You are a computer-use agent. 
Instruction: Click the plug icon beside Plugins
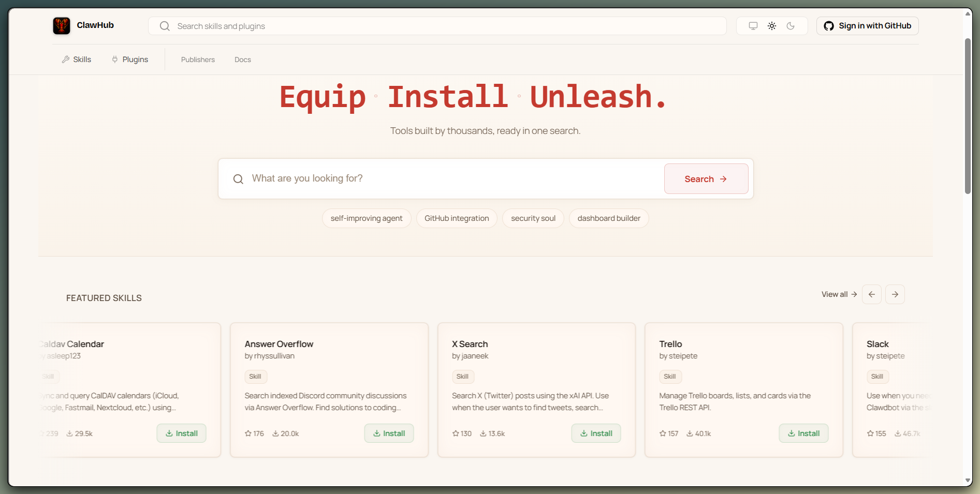point(115,59)
